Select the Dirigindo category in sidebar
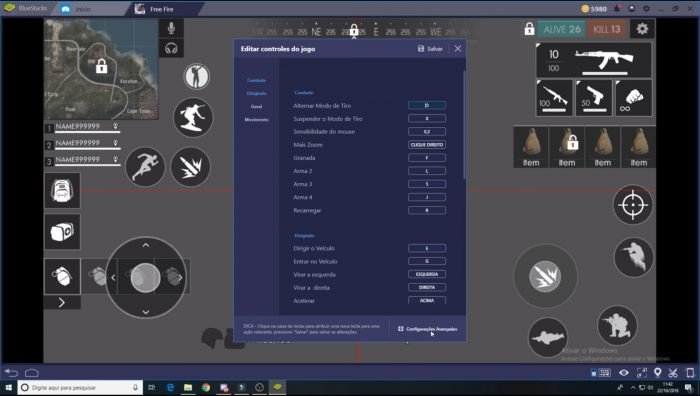 256,93
